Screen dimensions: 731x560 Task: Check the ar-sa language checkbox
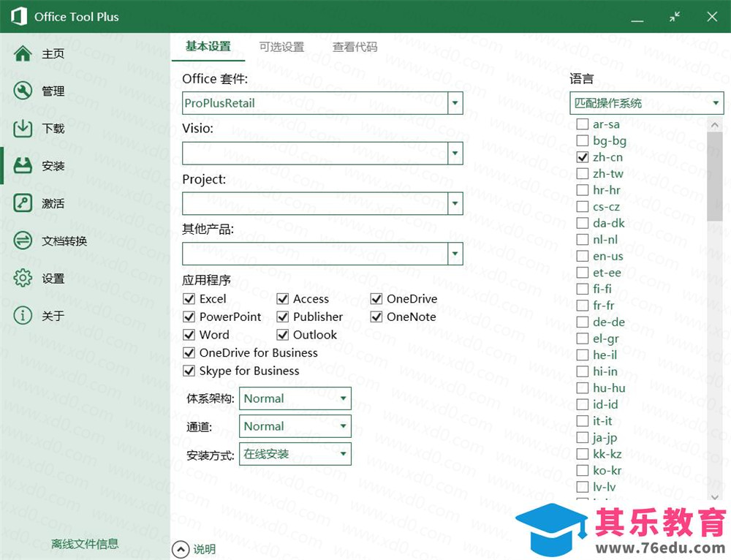pyautogui.click(x=583, y=124)
